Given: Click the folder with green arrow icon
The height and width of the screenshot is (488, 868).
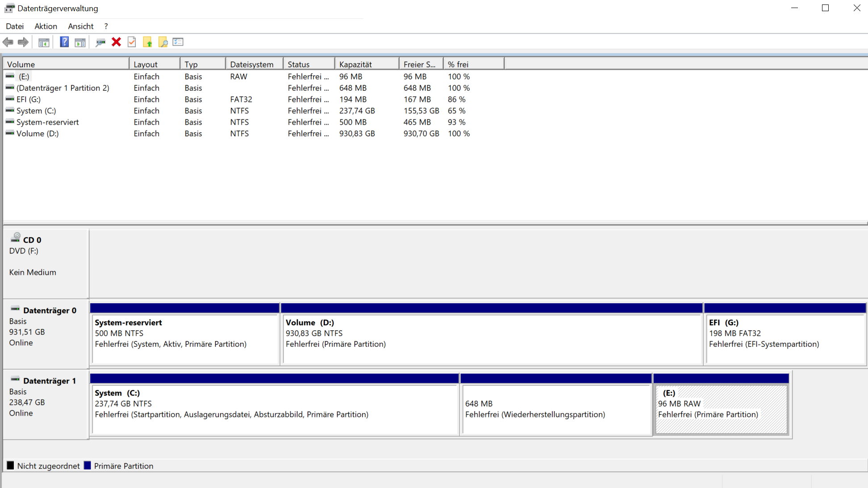Looking at the screenshot, I should point(147,42).
